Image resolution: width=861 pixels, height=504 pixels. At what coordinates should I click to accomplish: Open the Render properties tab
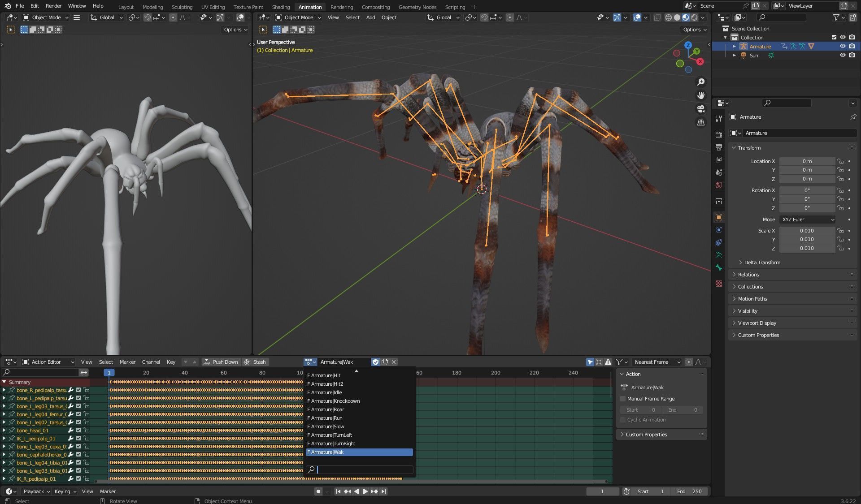(719, 134)
